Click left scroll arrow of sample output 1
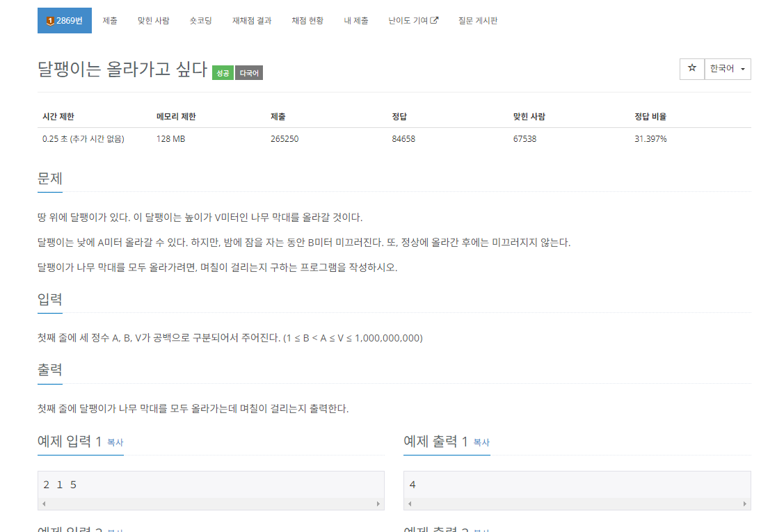The image size is (777, 532). coord(410,503)
